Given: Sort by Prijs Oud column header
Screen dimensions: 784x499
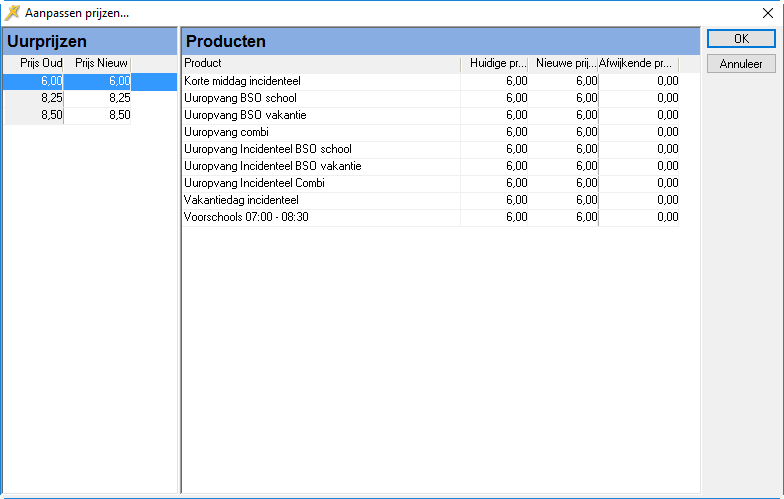Looking at the screenshot, I should tap(34, 64).
